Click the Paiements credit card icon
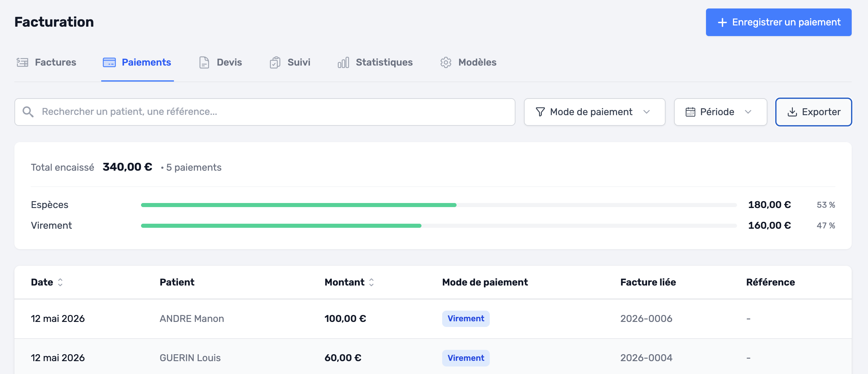Image resolution: width=868 pixels, height=374 pixels. tap(109, 62)
